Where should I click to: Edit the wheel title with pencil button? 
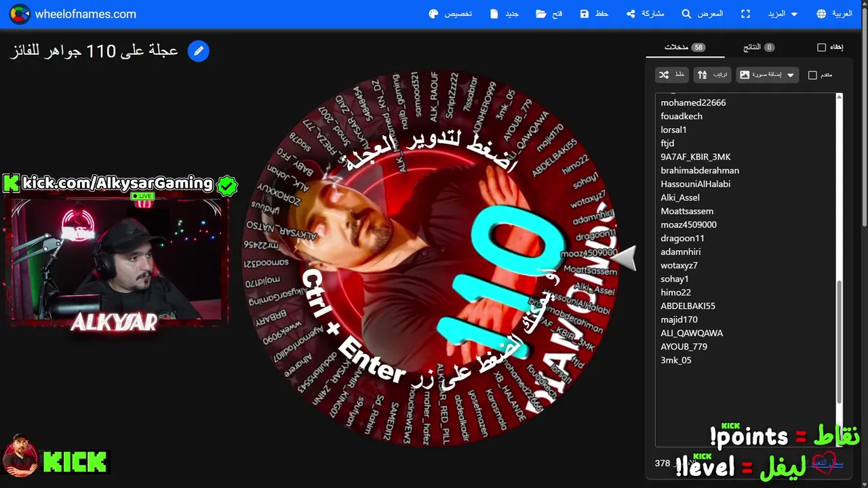199,51
